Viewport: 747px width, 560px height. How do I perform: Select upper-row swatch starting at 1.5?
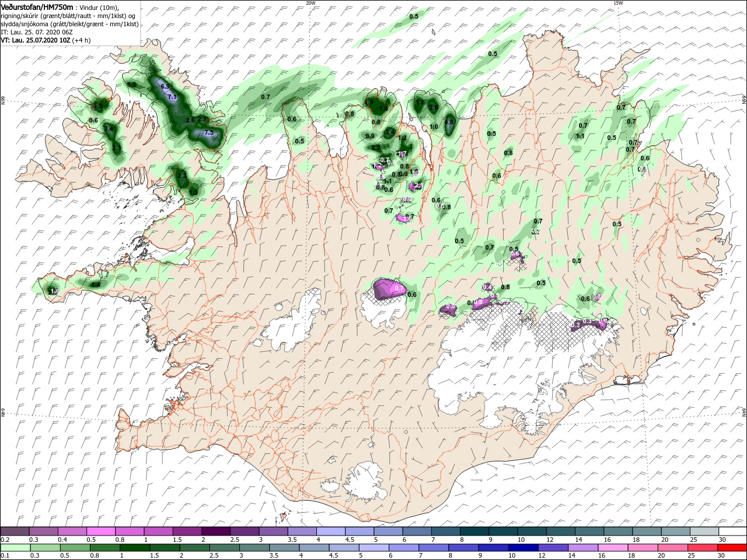pyautogui.click(x=187, y=531)
